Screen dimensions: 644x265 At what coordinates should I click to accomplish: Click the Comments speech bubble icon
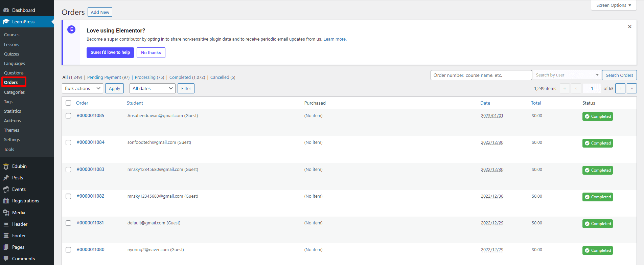[x=6, y=259]
